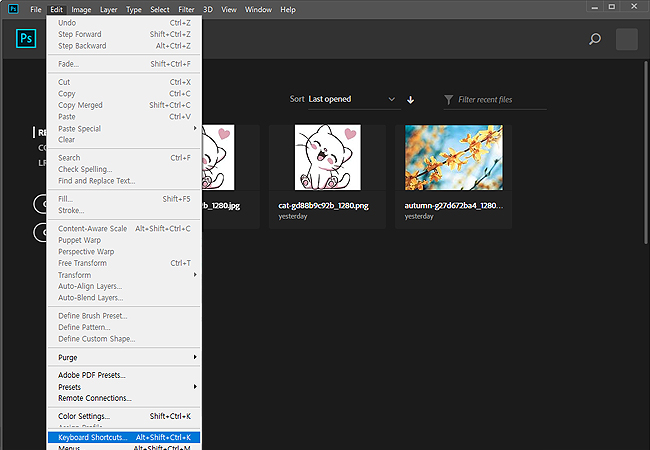Screen dimensions: 650x450
Task: Select Undo in the Edit menu
Action: 124,23
